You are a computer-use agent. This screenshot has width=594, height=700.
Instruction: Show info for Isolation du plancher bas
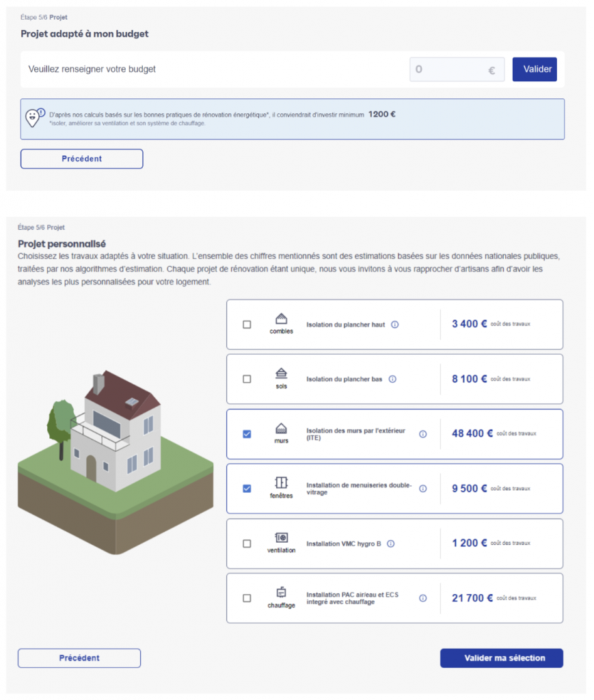click(392, 379)
